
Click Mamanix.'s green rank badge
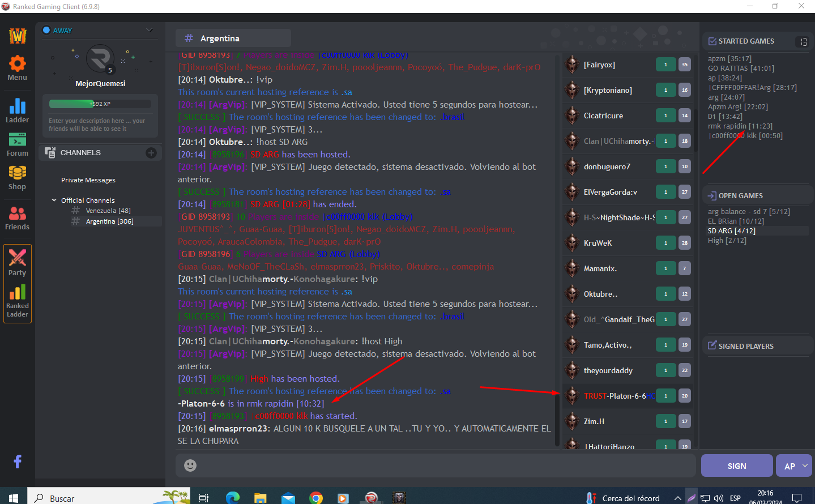[x=665, y=268]
